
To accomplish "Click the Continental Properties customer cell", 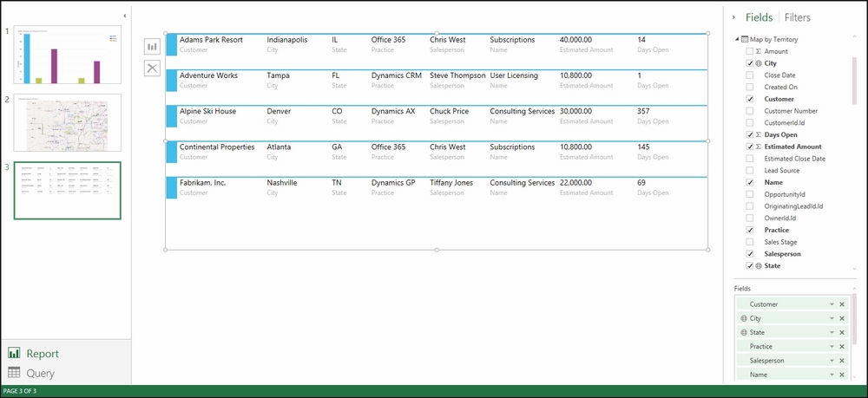I will point(217,147).
